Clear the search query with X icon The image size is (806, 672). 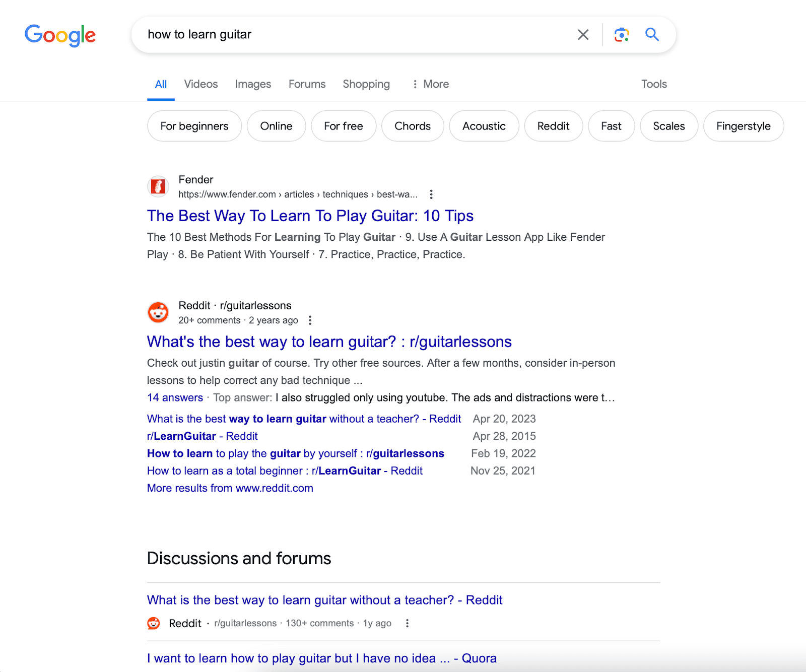pos(583,35)
